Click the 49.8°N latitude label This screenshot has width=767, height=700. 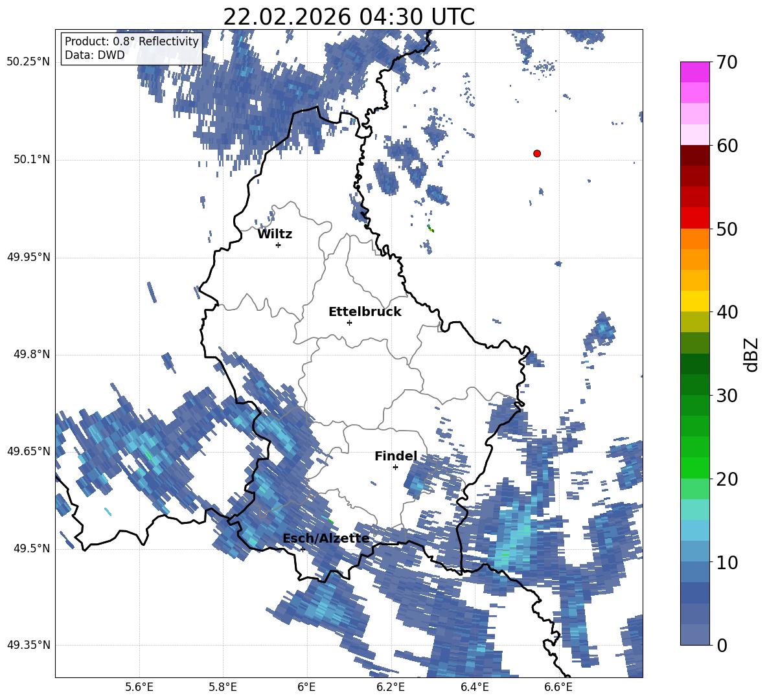[x=32, y=354]
